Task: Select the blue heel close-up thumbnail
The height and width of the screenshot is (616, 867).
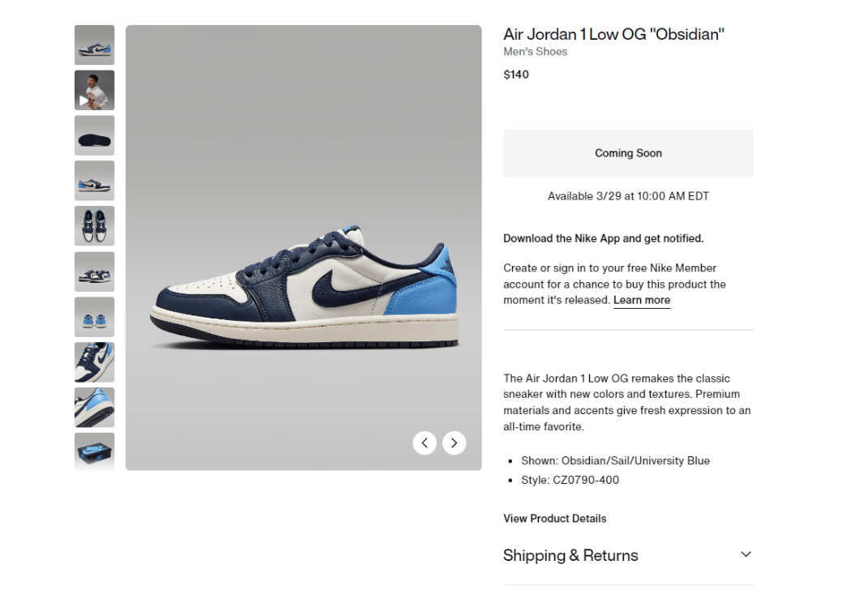Action: (95, 408)
